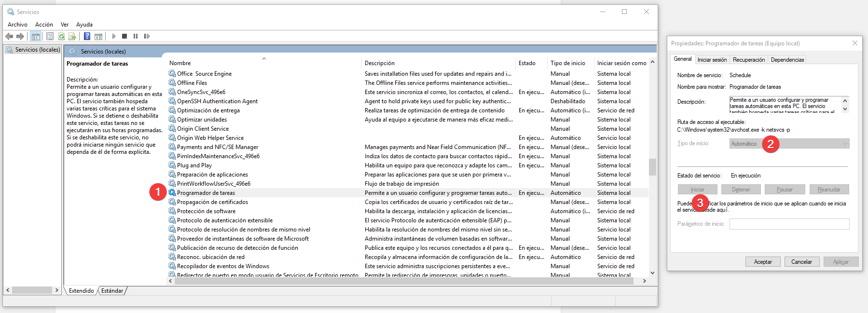The image size is (868, 313).
Task: Click the Pausar button
Action: pyautogui.click(x=785, y=190)
